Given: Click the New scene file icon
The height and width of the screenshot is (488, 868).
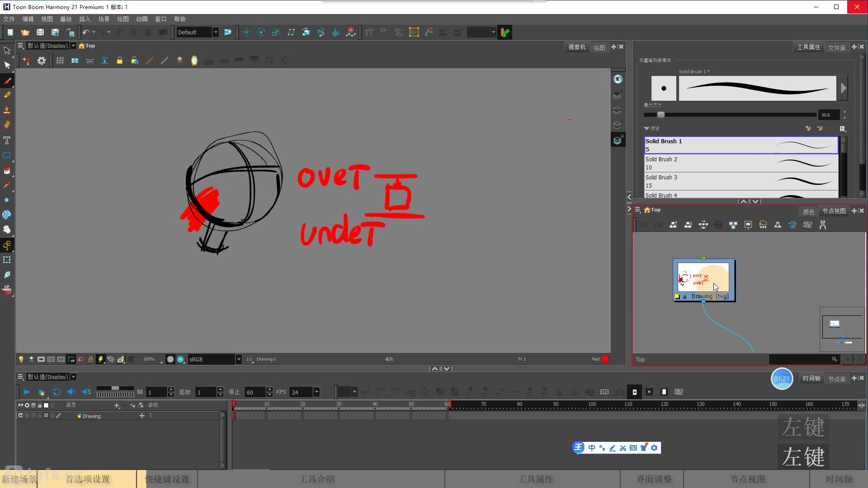Looking at the screenshot, I should tap(10, 32).
